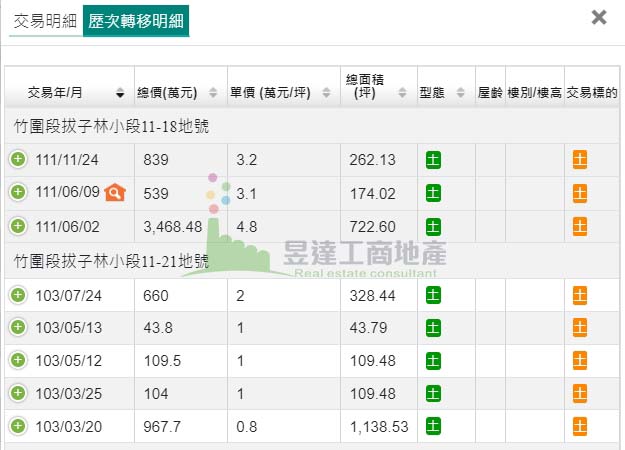Select the 歷次轉移明細 tab
The height and width of the screenshot is (450, 625).
point(136,21)
